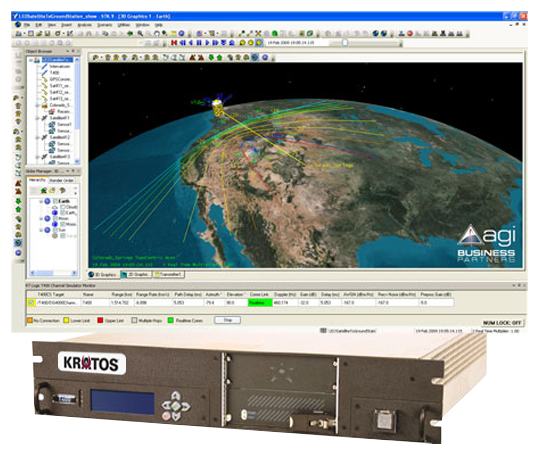
Task: Click the orange No Connection legend swatch
Action: click(x=30, y=321)
